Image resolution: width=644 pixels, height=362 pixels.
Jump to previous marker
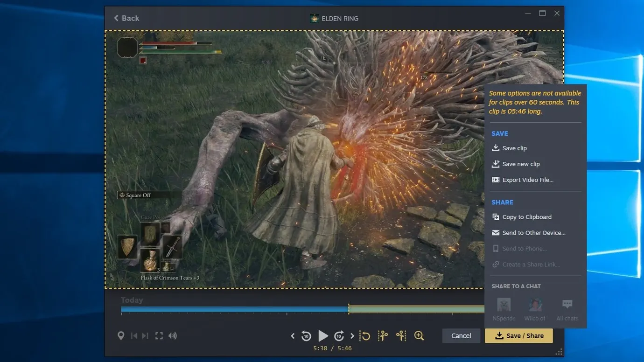pos(134,336)
